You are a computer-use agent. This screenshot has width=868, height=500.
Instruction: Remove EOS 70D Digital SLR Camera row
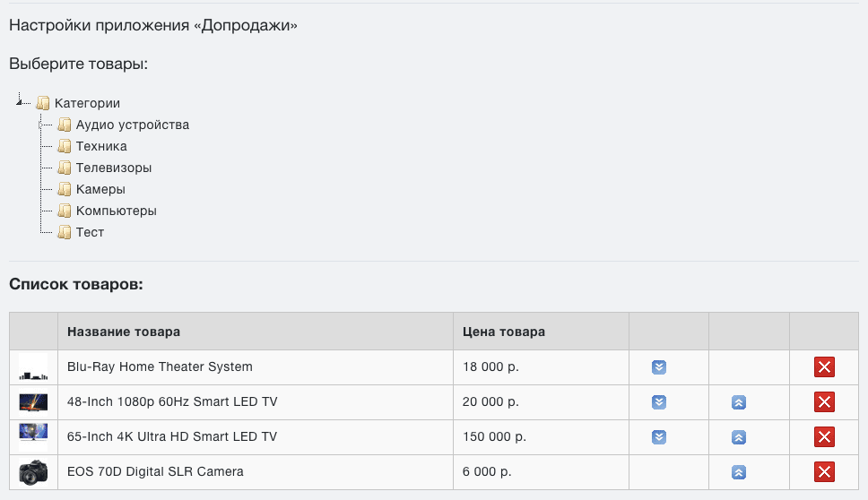coord(824,472)
